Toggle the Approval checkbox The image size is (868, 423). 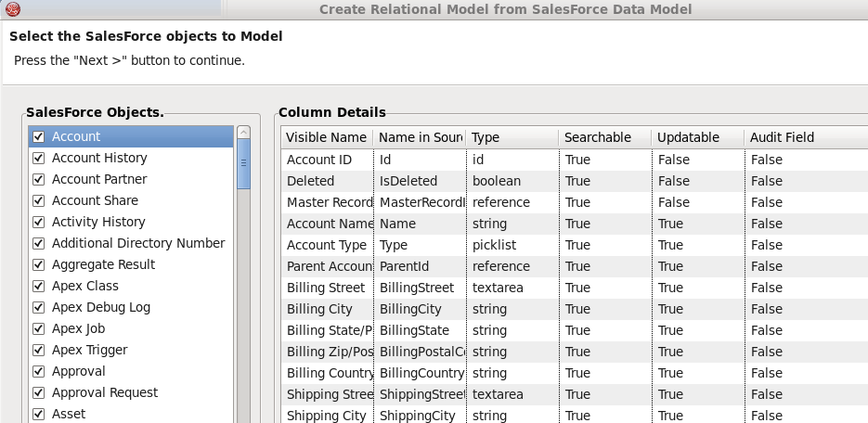coord(38,371)
